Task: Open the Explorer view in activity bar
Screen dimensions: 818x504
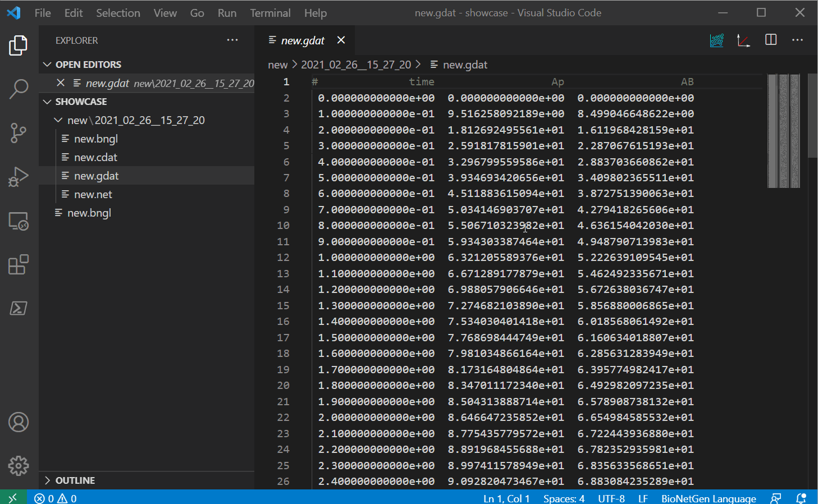Action: (19, 45)
